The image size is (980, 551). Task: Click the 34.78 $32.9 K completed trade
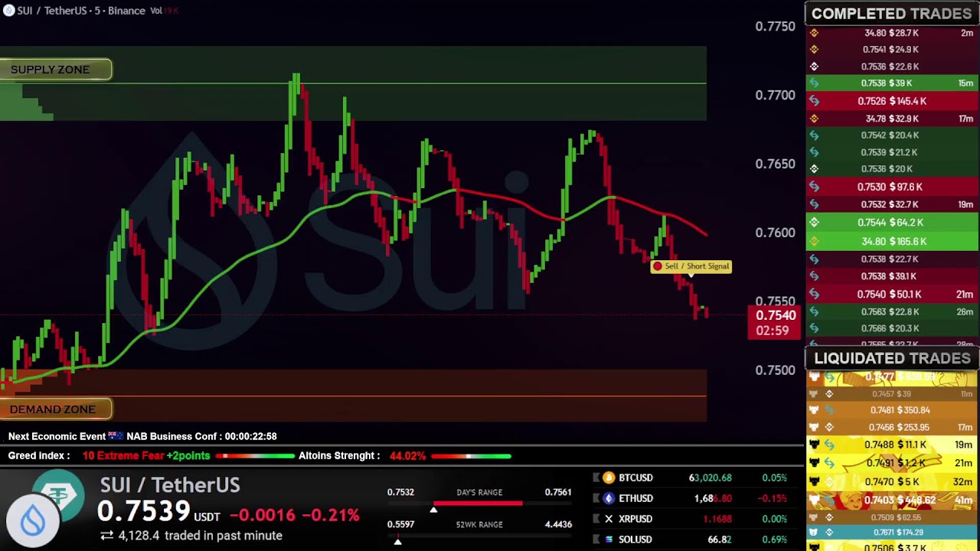coord(892,119)
